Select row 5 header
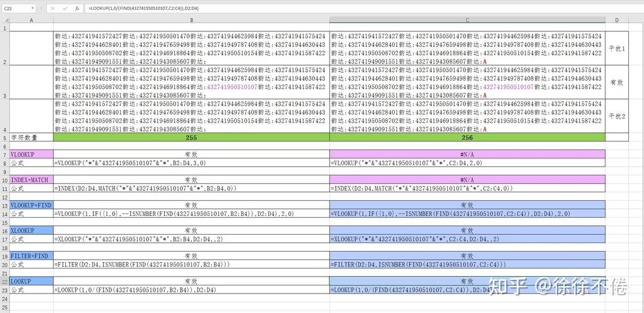Screen dimensions: 644x313 (5, 138)
